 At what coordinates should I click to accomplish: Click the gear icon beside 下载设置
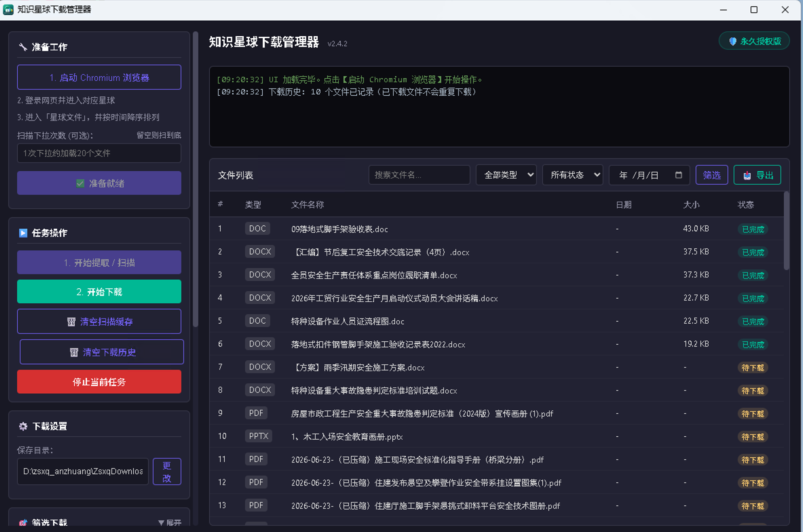tap(23, 426)
